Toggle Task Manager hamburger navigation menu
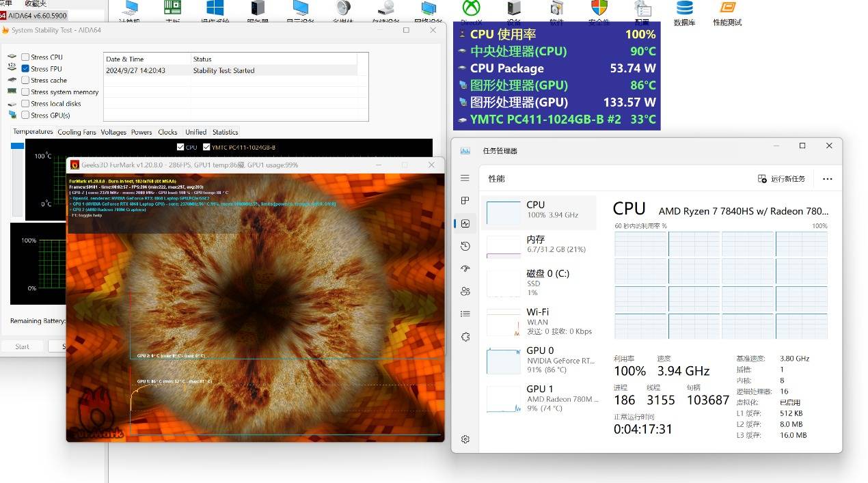 (x=465, y=178)
